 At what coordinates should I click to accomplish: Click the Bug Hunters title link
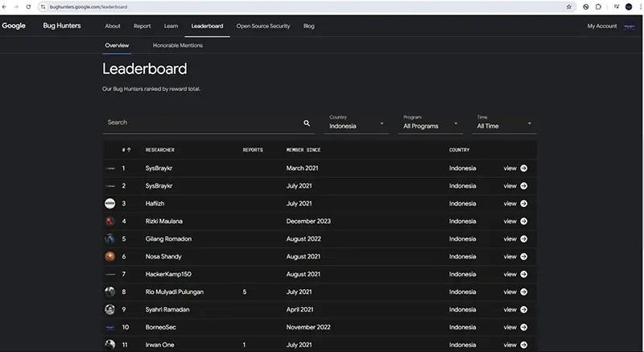[x=62, y=26]
